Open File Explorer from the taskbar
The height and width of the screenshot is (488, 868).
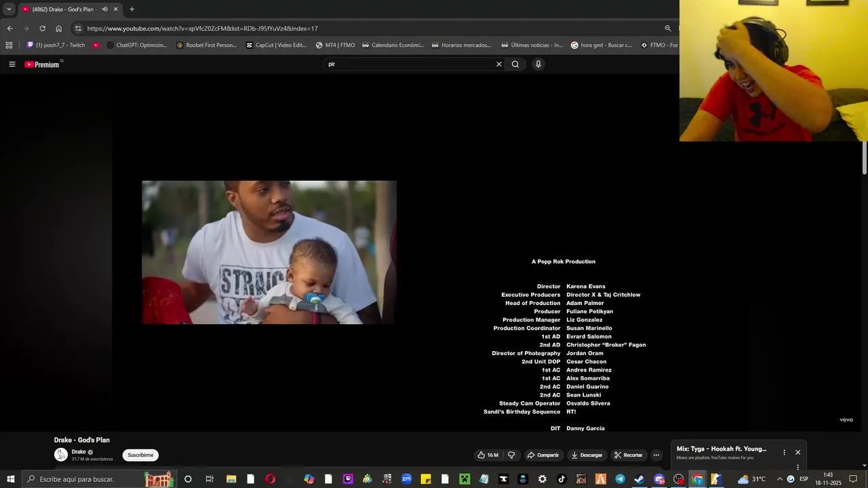coord(231,479)
